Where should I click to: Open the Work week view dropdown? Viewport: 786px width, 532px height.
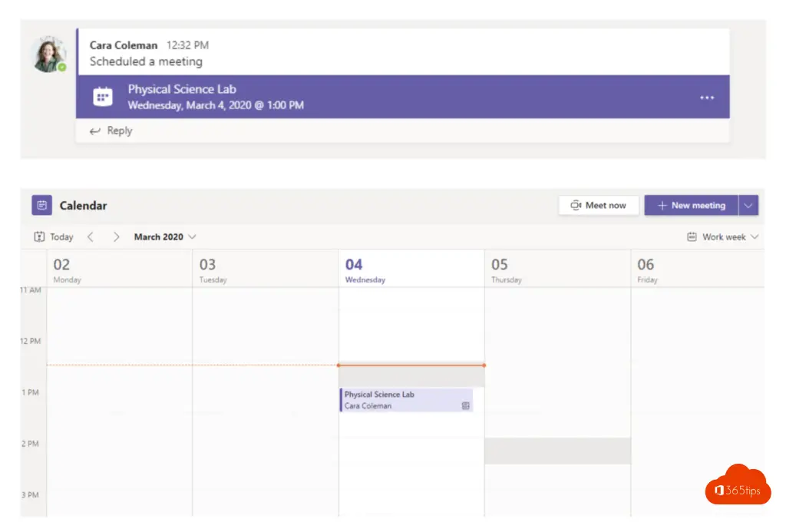[723, 237]
